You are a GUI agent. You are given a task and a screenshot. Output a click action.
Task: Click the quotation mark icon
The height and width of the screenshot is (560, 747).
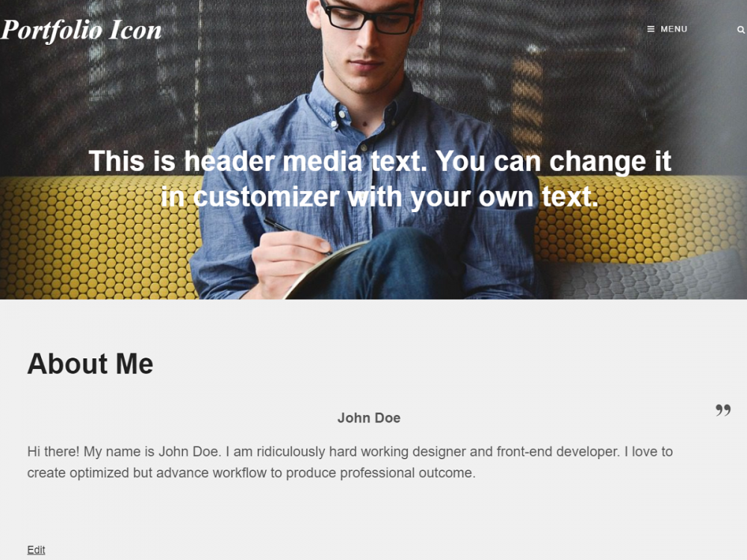(x=722, y=410)
